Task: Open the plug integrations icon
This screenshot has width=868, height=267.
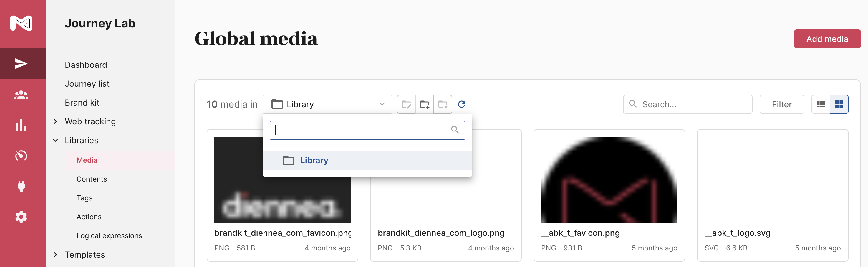Action: (21, 186)
